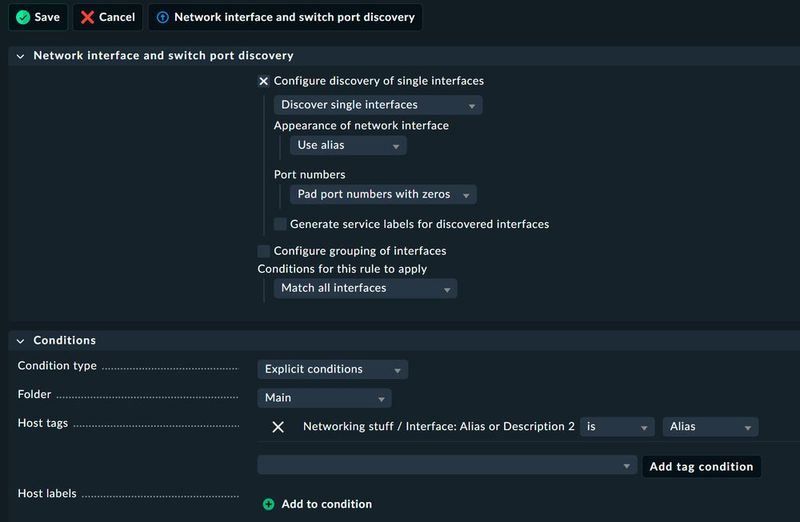Click the green plus Add to condition icon

click(x=268, y=504)
